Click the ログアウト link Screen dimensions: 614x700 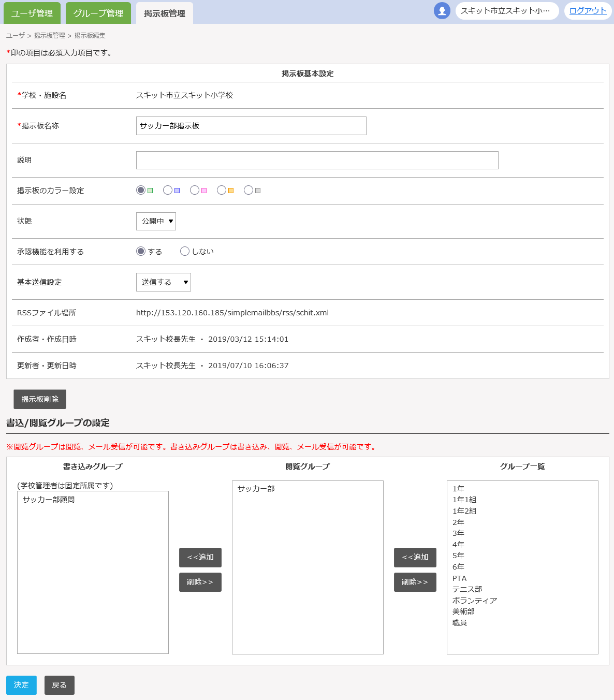(588, 11)
